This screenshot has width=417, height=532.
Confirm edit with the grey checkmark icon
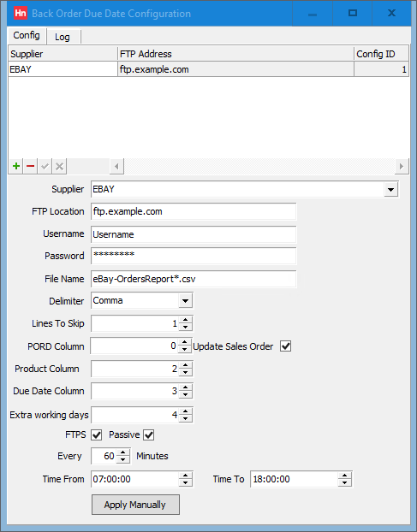(45, 166)
